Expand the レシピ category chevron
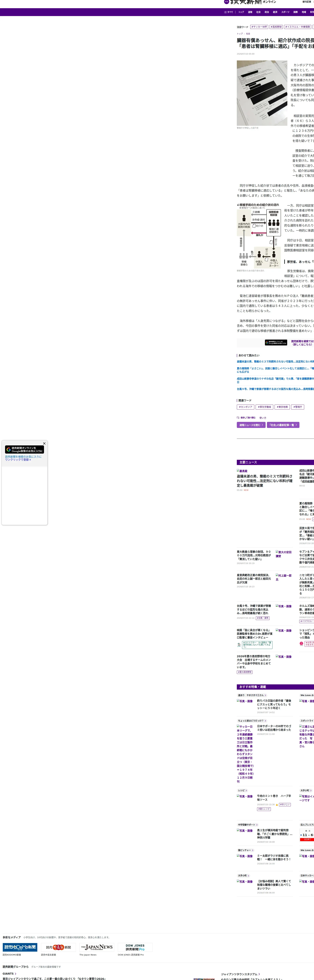The width and height of the screenshot is (314, 980). [x=246, y=791]
